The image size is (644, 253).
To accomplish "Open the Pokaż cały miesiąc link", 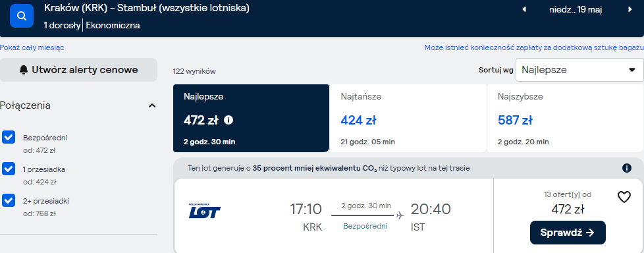I will pos(32,47).
